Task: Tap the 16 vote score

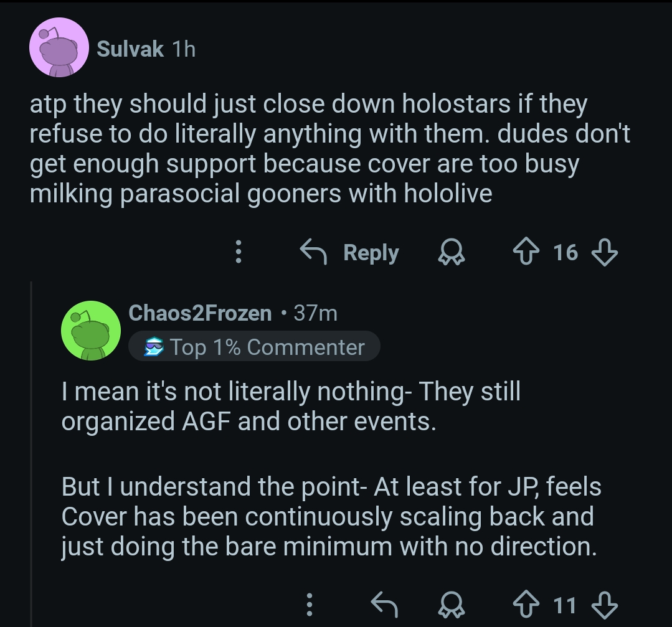Action: (x=566, y=252)
